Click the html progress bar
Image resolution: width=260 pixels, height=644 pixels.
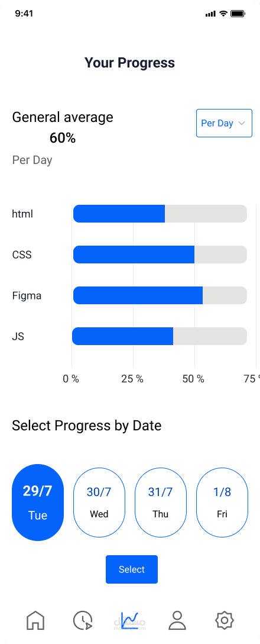[x=160, y=214]
